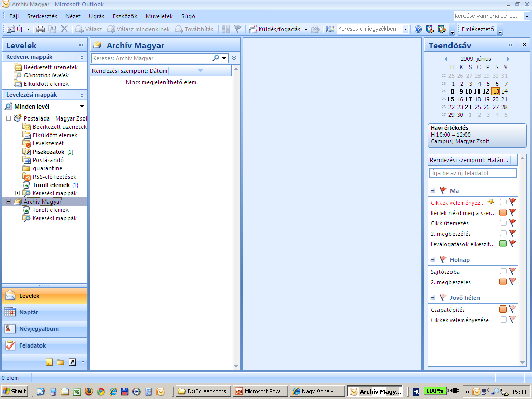
Task: Click orange category box of 2. megbeszélés under Holnap
Action: (503, 282)
